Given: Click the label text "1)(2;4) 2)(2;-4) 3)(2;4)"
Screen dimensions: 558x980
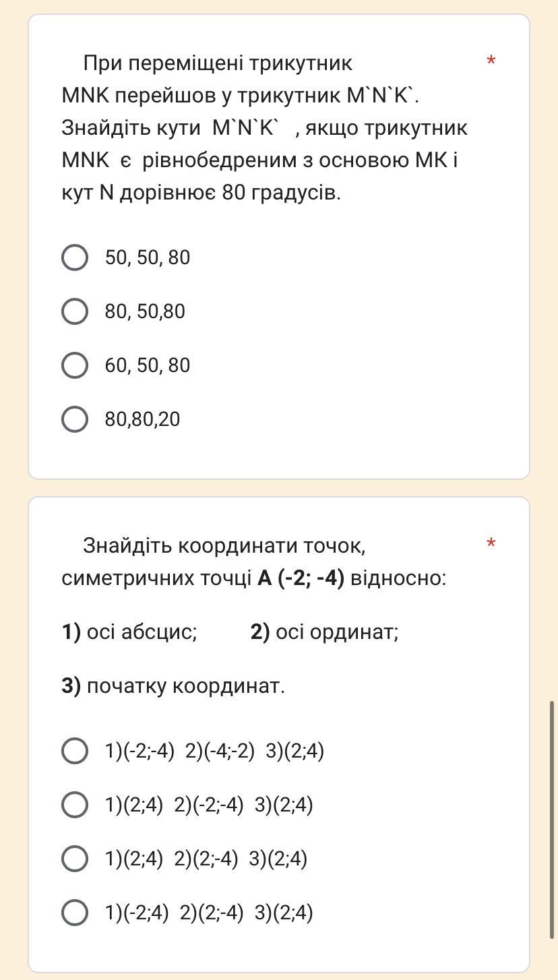Looking at the screenshot, I should tap(206, 859).
